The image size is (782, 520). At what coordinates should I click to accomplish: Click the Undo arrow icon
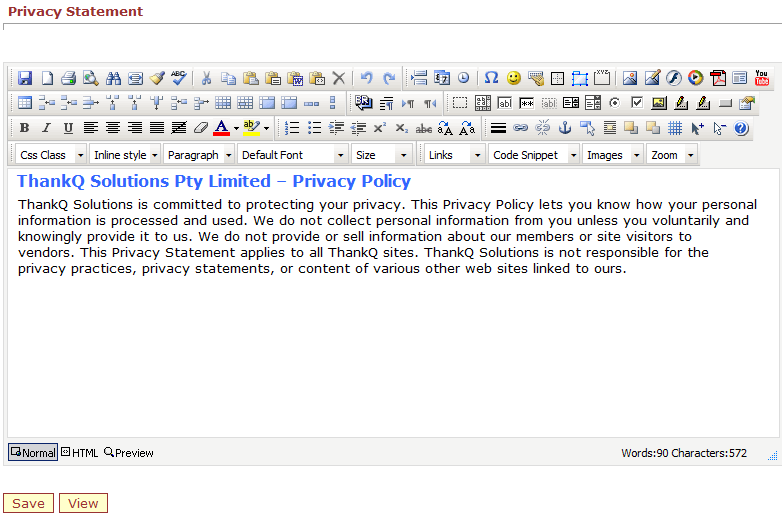pyautogui.click(x=366, y=78)
